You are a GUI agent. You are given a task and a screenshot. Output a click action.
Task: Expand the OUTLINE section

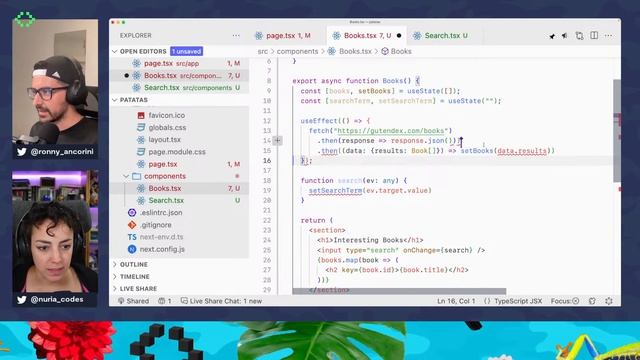(x=115, y=264)
